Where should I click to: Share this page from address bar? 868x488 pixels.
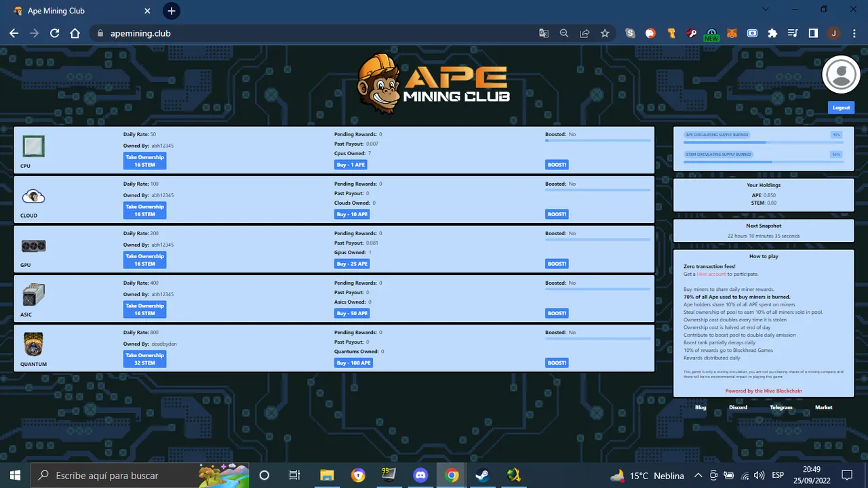coord(585,33)
